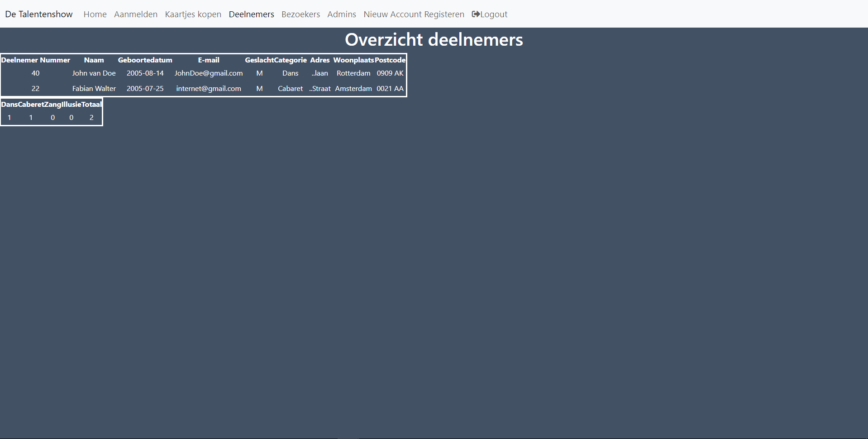This screenshot has width=868, height=439.
Task: Click the ..Straat address cell
Action: coord(320,89)
